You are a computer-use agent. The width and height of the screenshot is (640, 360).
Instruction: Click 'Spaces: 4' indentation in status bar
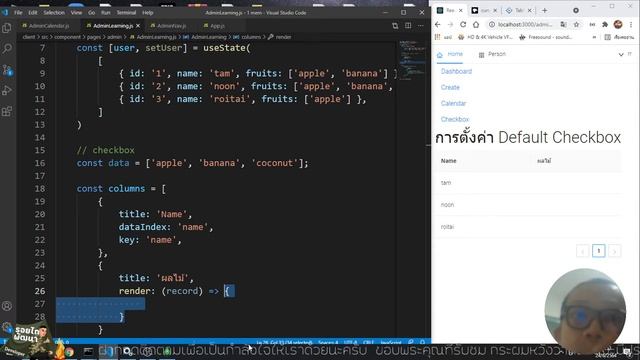[328, 342]
